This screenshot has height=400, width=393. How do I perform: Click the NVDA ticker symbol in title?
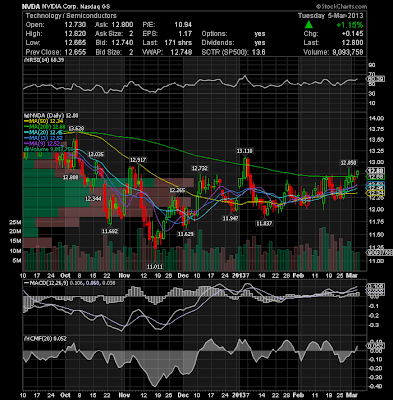[31, 6]
